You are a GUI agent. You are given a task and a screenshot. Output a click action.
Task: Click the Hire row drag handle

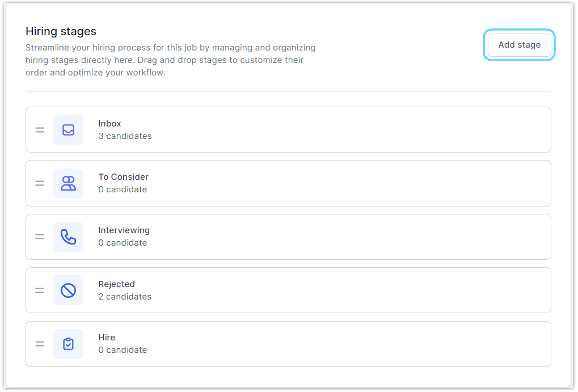click(40, 344)
